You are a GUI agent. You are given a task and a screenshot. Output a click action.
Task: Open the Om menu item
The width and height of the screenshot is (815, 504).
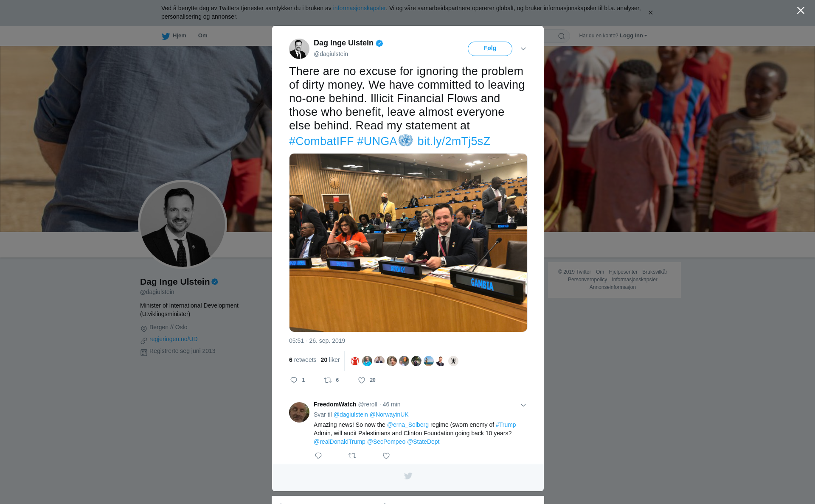[x=202, y=36]
